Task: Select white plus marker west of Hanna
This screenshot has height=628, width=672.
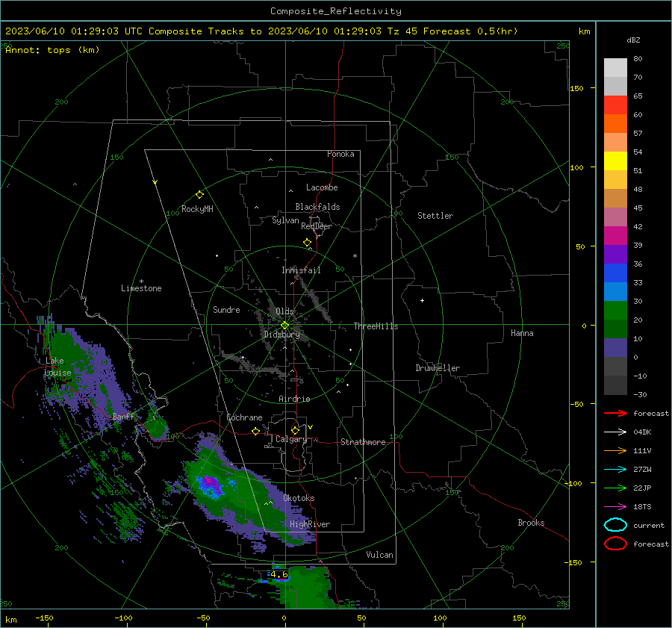Action: (422, 300)
